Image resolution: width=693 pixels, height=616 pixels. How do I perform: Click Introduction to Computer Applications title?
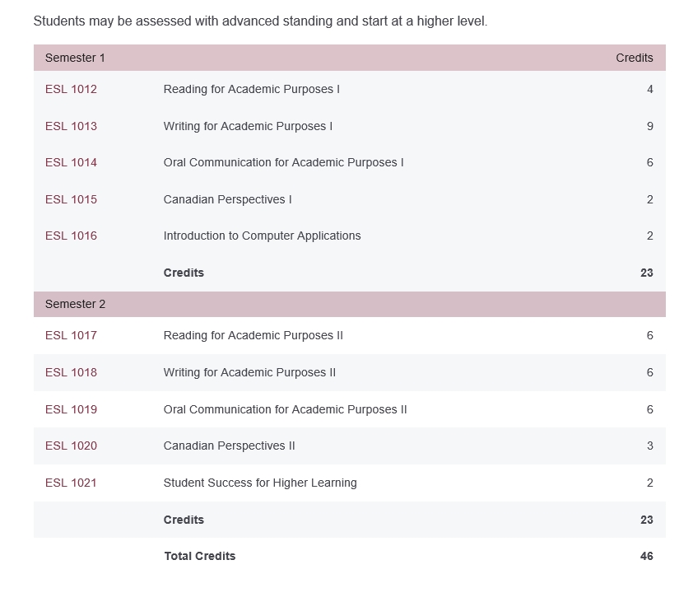click(262, 236)
